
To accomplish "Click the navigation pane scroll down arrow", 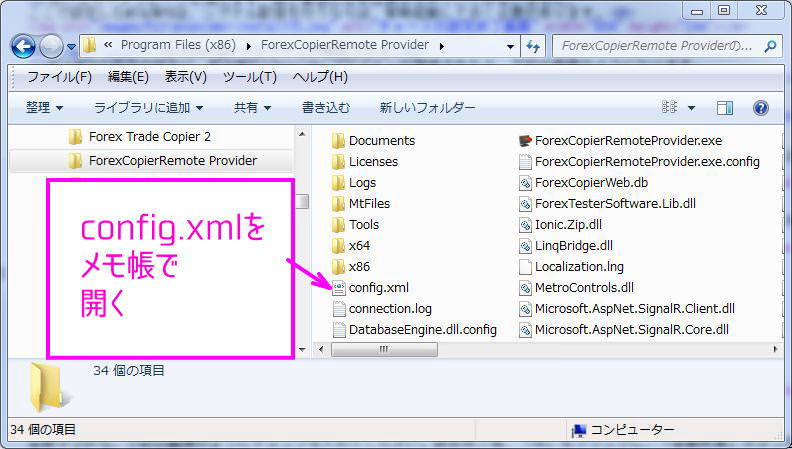I will [302, 350].
